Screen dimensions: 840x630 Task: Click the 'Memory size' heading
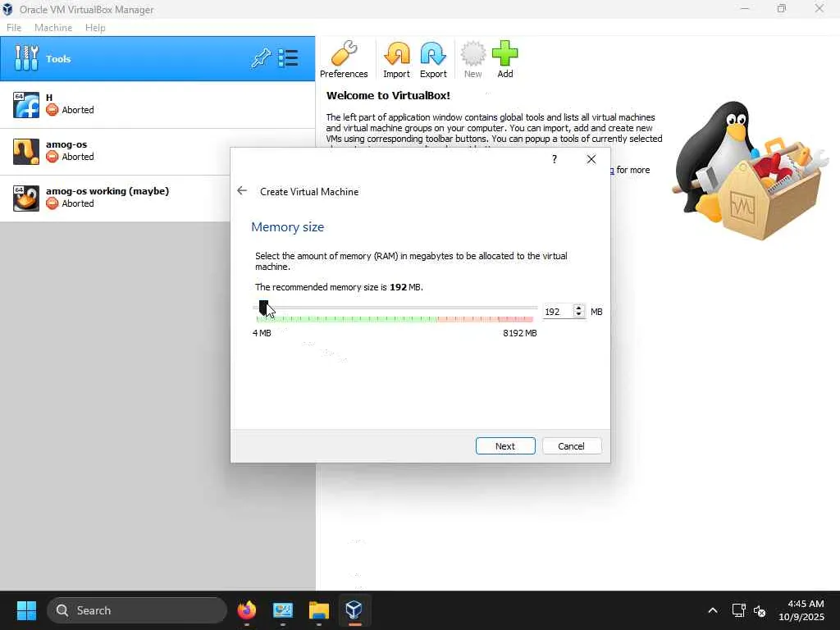point(288,226)
